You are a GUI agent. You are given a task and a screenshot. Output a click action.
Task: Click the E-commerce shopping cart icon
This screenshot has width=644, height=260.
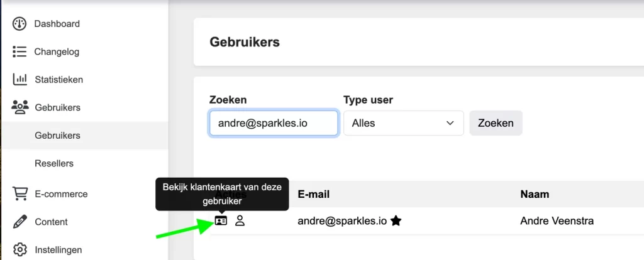click(x=19, y=194)
